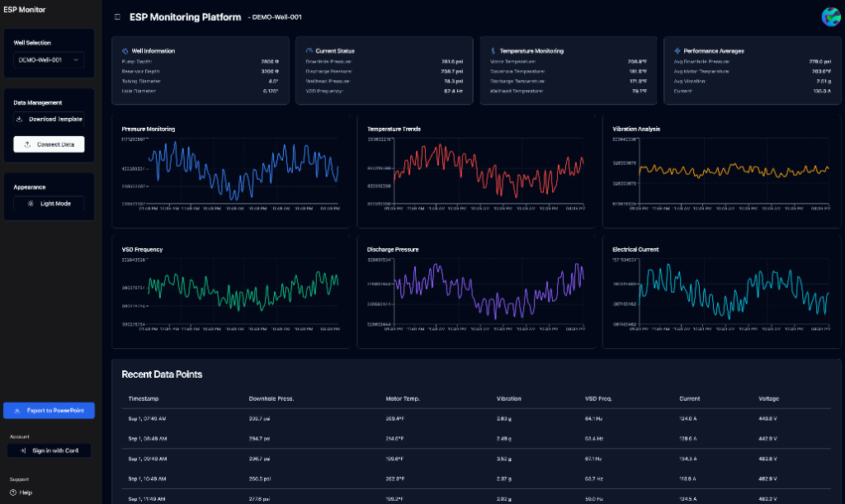Click Export to PowerPoint

(49, 410)
